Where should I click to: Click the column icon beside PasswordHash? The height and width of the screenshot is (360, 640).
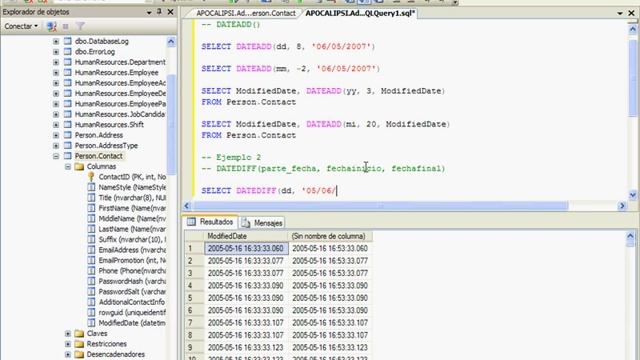[x=91, y=281]
